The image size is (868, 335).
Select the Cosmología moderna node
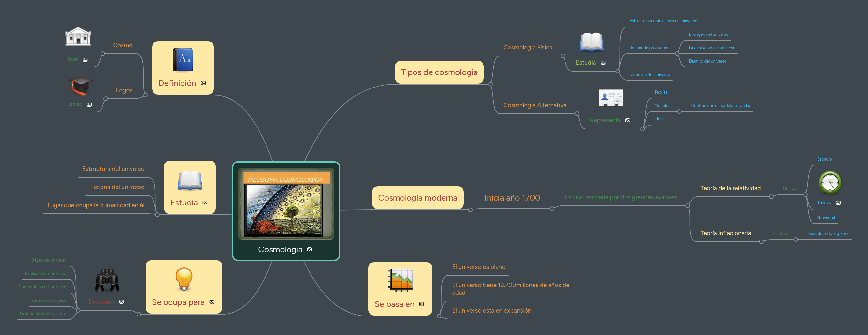[417, 198]
